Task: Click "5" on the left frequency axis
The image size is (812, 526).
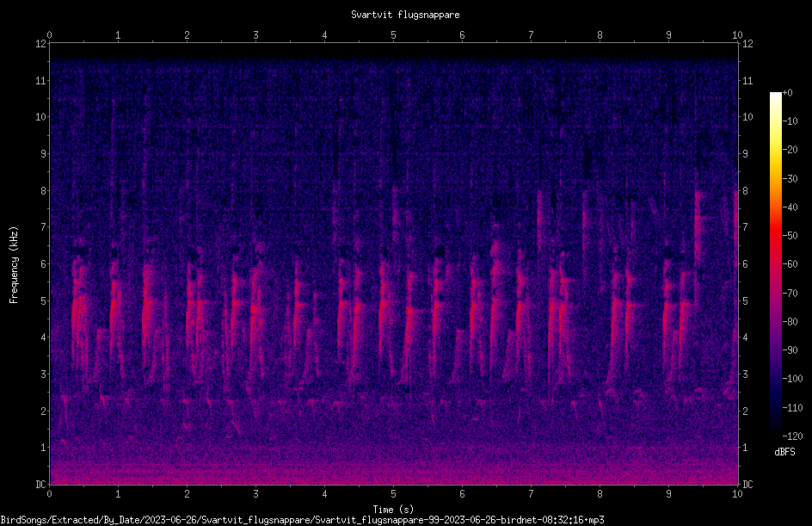Action: (x=44, y=300)
